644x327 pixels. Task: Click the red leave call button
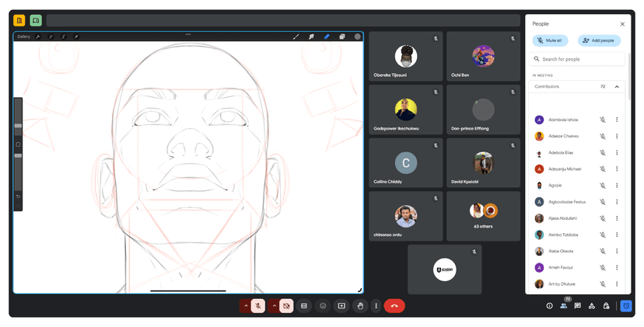[394, 306]
